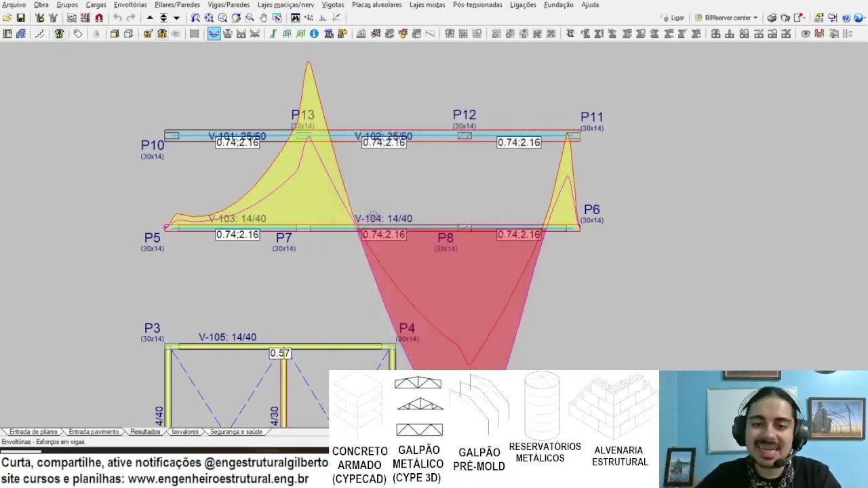Click the redraw refresh view icon
The width and height of the screenshot is (868, 488).
(236, 18)
